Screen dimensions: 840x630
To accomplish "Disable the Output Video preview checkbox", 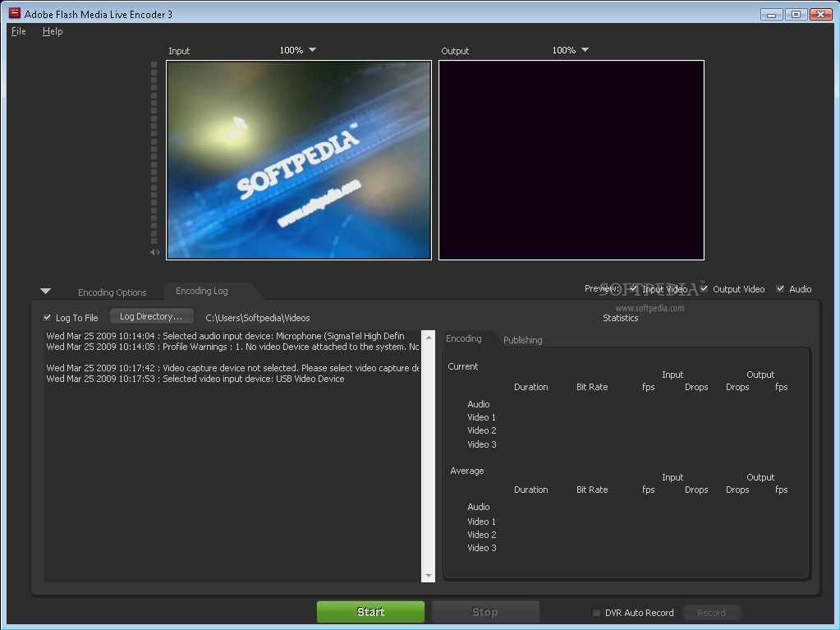I will [704, 288].
